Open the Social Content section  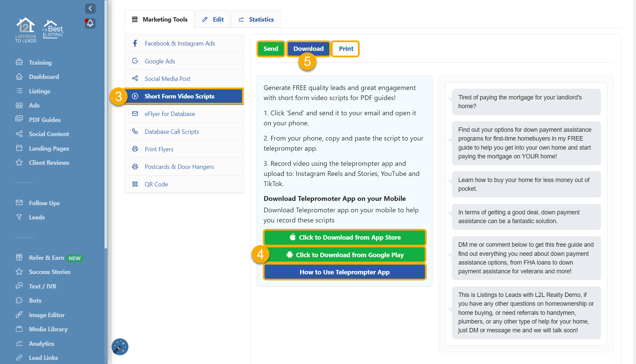[49, 134]
